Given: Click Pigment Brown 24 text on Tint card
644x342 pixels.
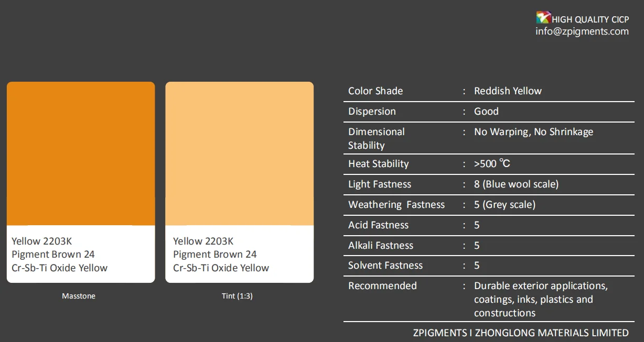Looking at the screenshot, I should coord(215,255).
